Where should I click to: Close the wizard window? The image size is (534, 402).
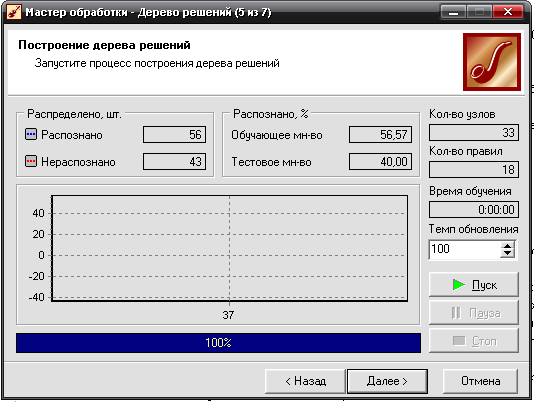coord(508,12)
